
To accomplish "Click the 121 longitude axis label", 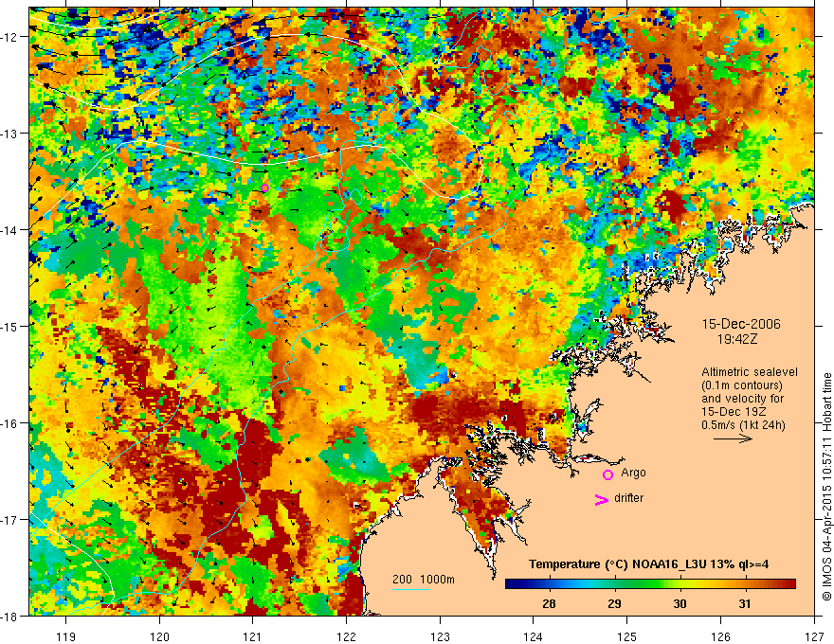I will [x=252, y=636].
